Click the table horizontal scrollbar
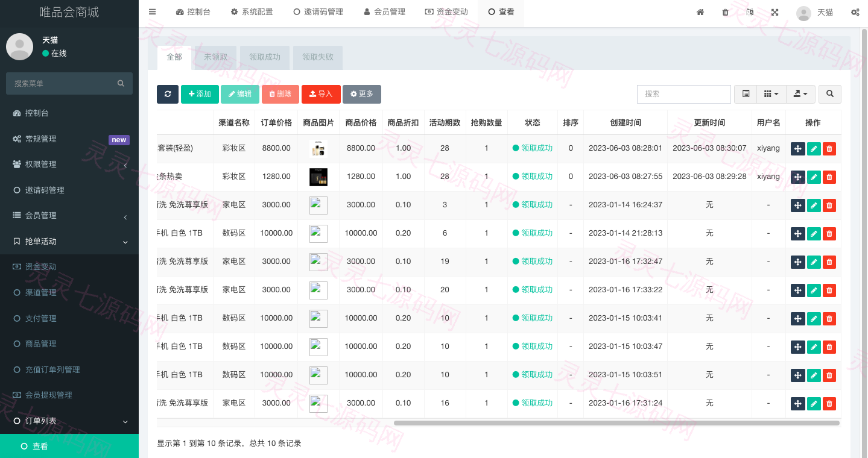This screenshot has width=868, height=458. coord(616,423)
